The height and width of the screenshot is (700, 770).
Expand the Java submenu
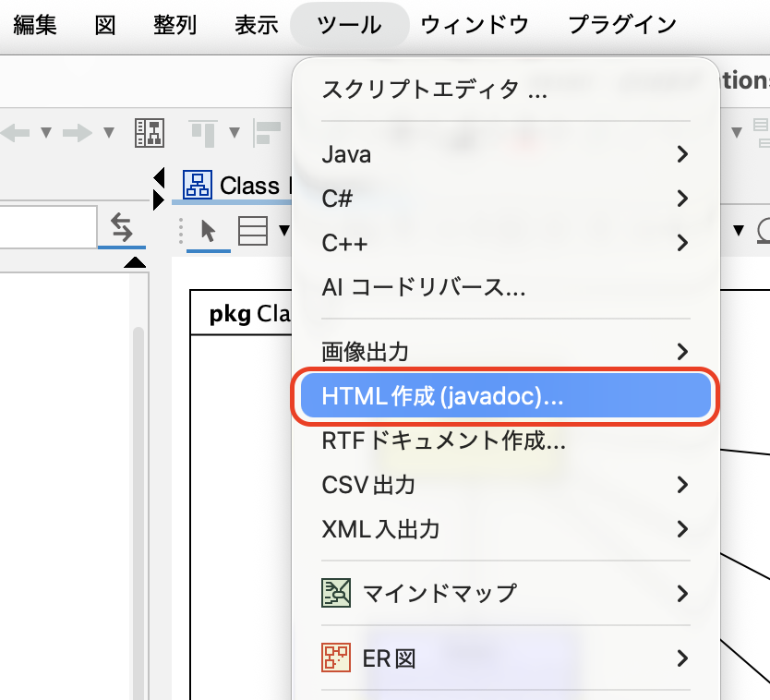pyautogui.click(x=505, y=154)
